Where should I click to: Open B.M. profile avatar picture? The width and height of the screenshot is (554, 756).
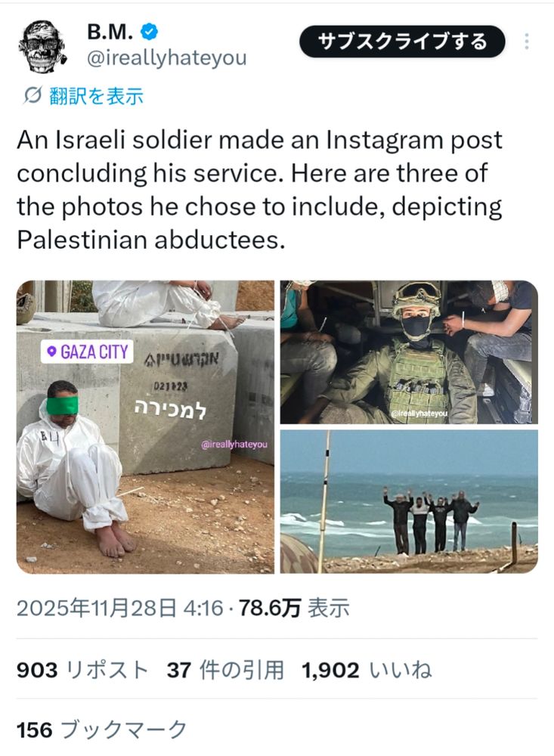pos(42,46)
